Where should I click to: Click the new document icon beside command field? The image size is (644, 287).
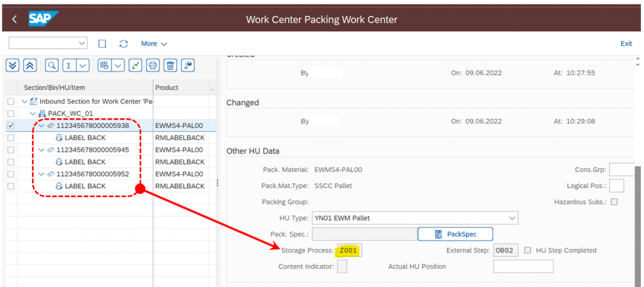click(103, 43)
